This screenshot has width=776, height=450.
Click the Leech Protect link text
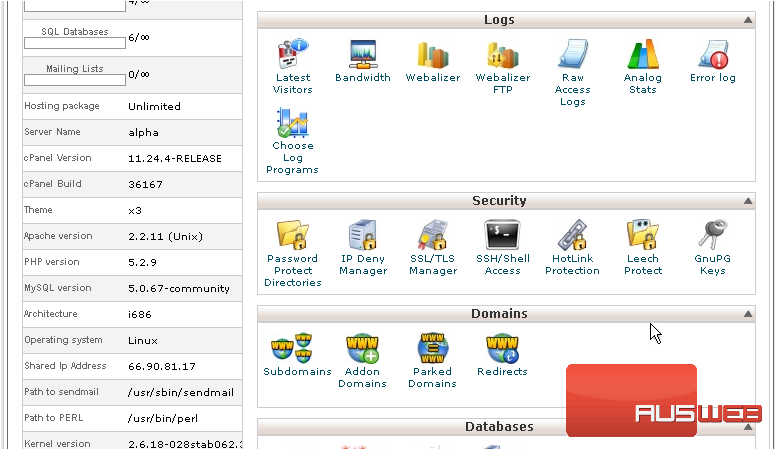tap(643, 265)
